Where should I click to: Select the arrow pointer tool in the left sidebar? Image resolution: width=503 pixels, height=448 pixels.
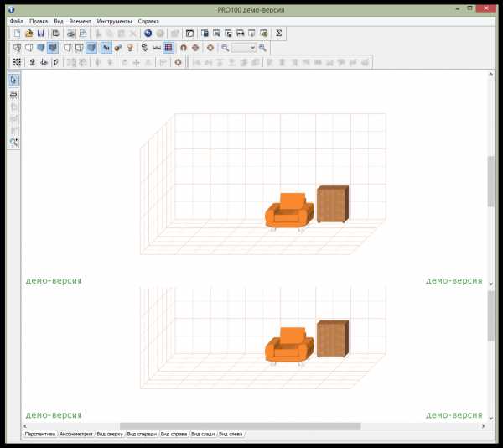point(13,81)
